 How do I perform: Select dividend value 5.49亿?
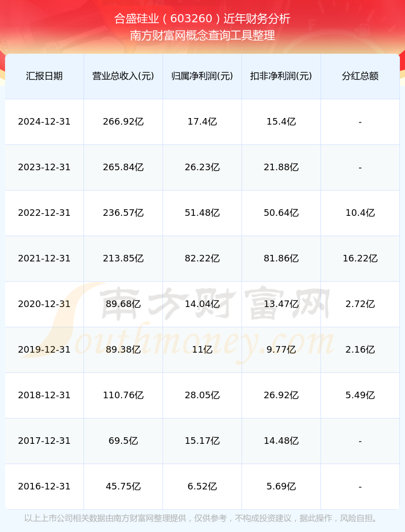coord(360,395)
